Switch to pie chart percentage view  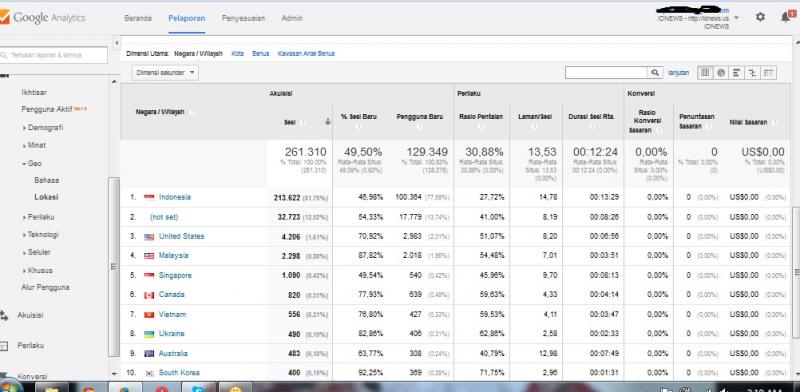click(721, 72)
